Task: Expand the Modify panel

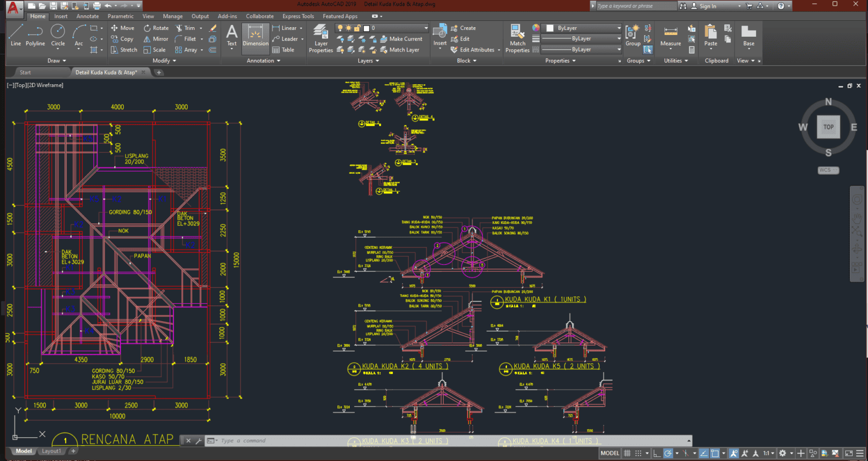Action: 163,61
